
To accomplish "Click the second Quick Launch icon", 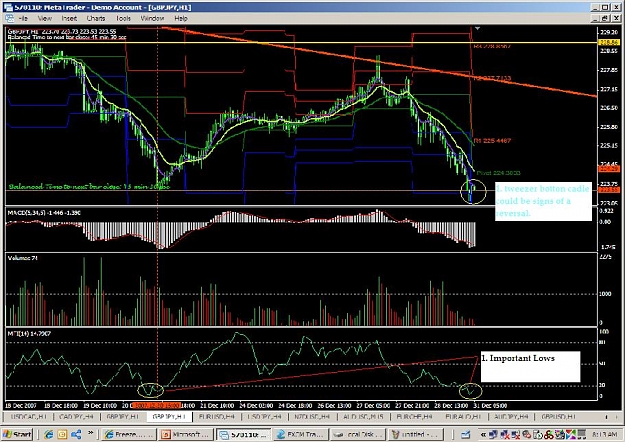I will coord(62,434).
